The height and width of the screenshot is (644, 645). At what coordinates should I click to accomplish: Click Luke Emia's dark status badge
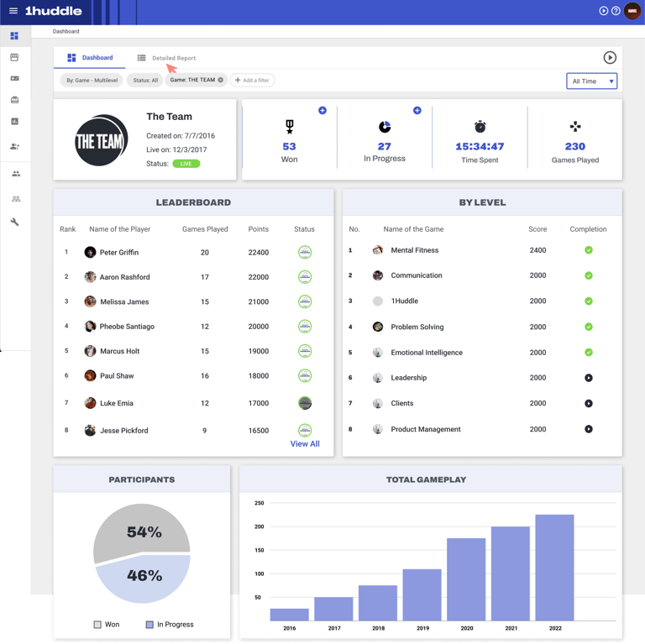coord(305,403)
